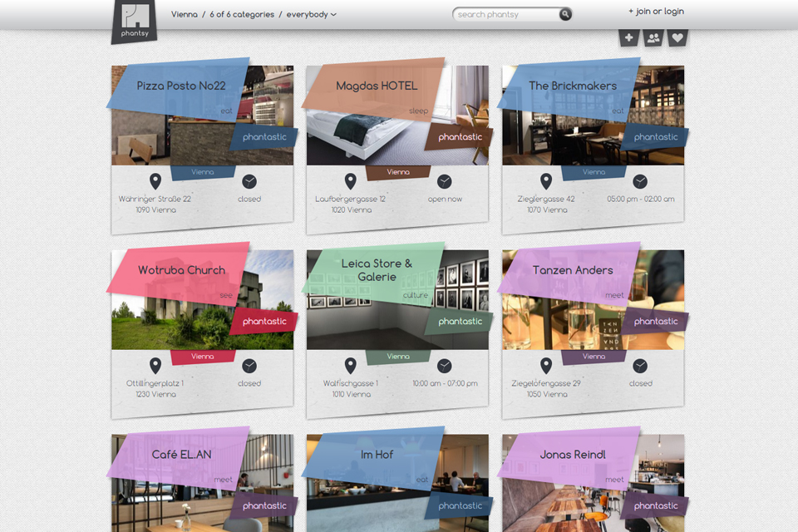Viewport: 798px width, 532px height.
Task: Click phantastic badge on Wotruba Church
Action: (x=264, y=321)
